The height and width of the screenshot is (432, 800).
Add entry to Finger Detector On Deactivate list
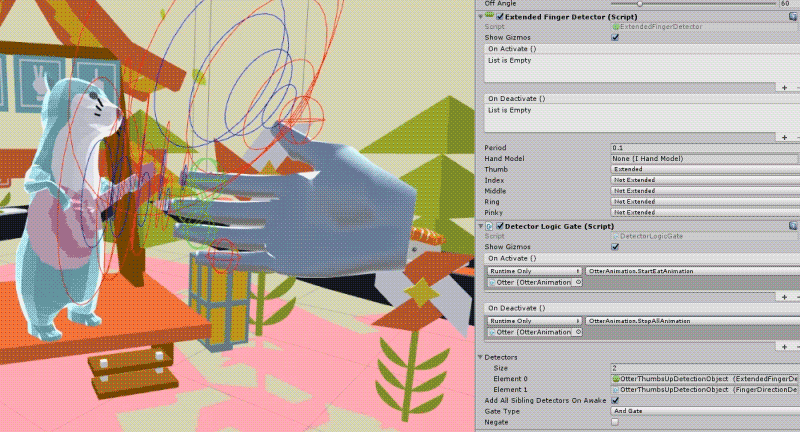[x=784, y=137]
